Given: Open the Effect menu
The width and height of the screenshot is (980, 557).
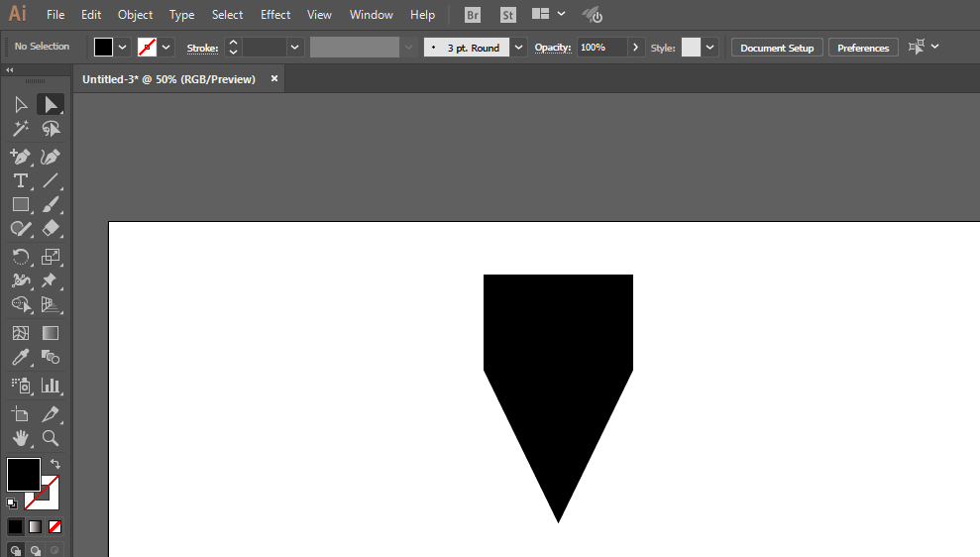Looking at the screenshot, I should coord(275,15).
